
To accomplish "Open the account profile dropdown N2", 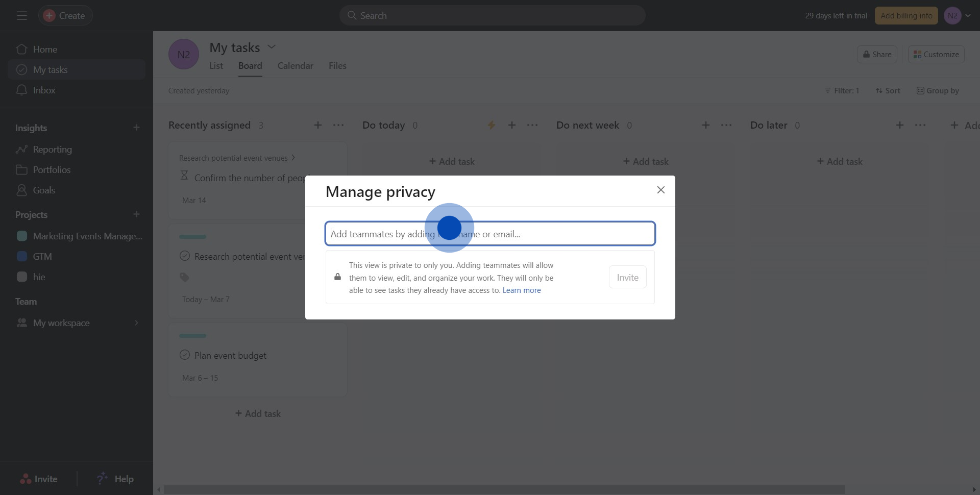I will [x=958, y=16].
